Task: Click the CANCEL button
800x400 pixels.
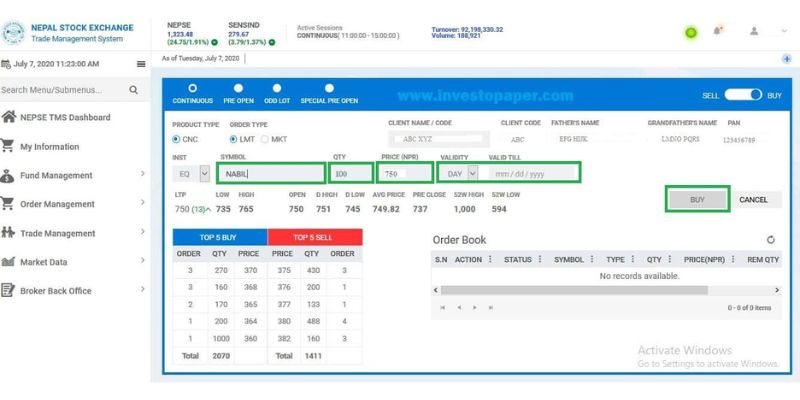Action: click(753, 199)
